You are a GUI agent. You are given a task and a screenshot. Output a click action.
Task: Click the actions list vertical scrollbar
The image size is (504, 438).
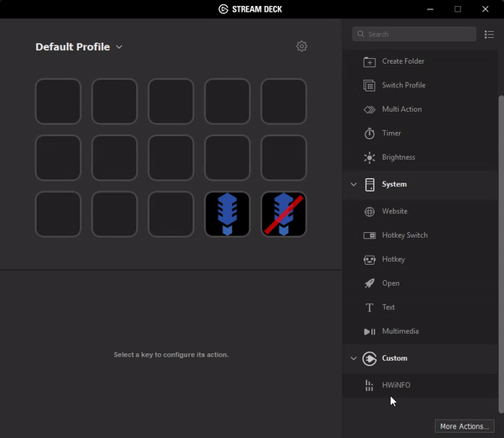tap(501, 254)
